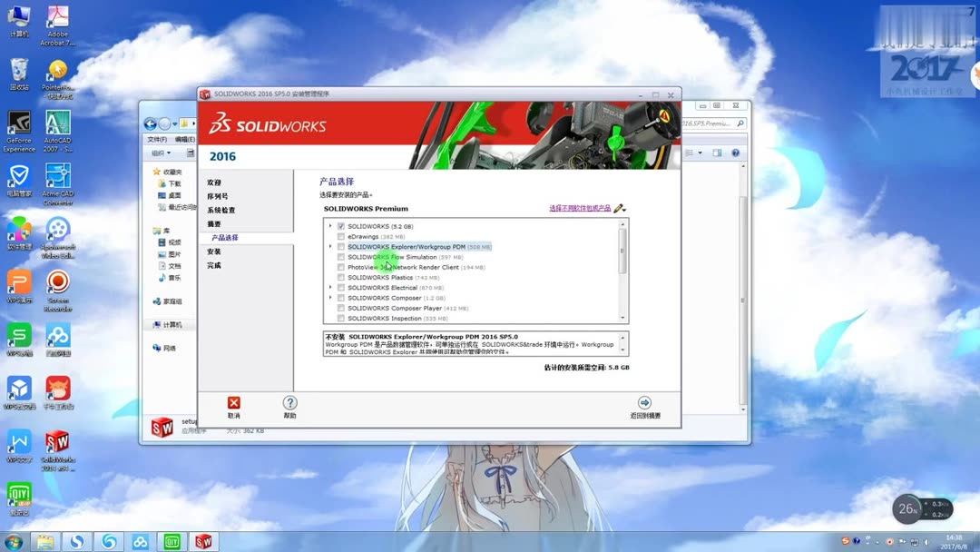Screen dimensions: 980x552
Task: Launch iQIYI from the desktop
Action: (x=19, y=495)
